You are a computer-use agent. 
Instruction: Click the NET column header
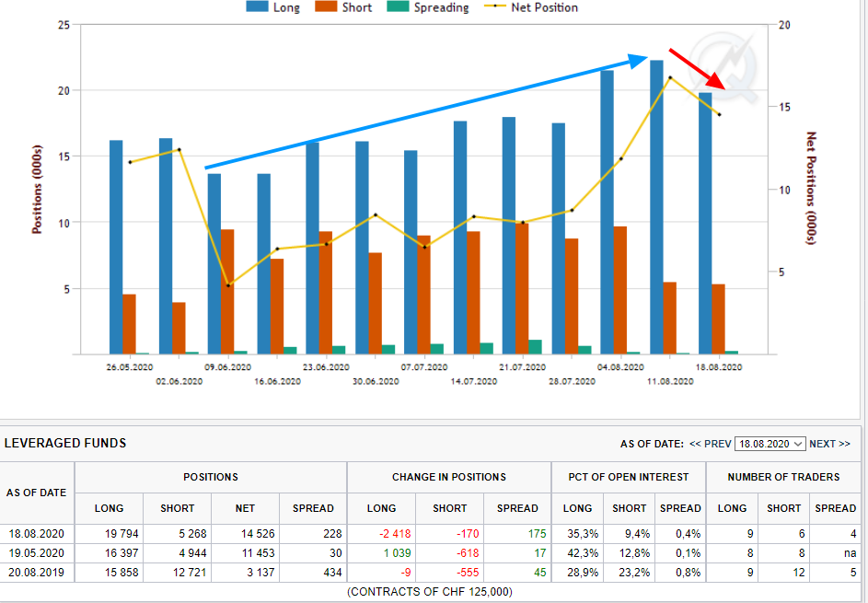(x=245, y=508)
